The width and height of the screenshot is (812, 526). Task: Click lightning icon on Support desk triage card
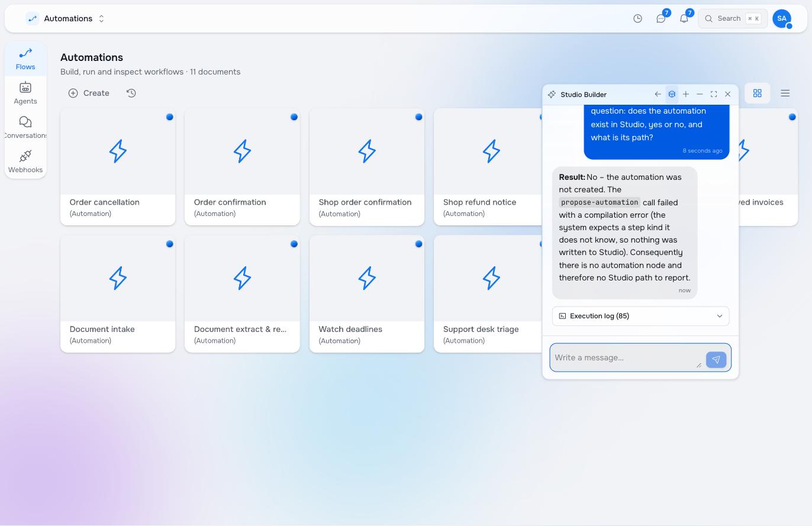pyautogui.click(x=491, y=278)
